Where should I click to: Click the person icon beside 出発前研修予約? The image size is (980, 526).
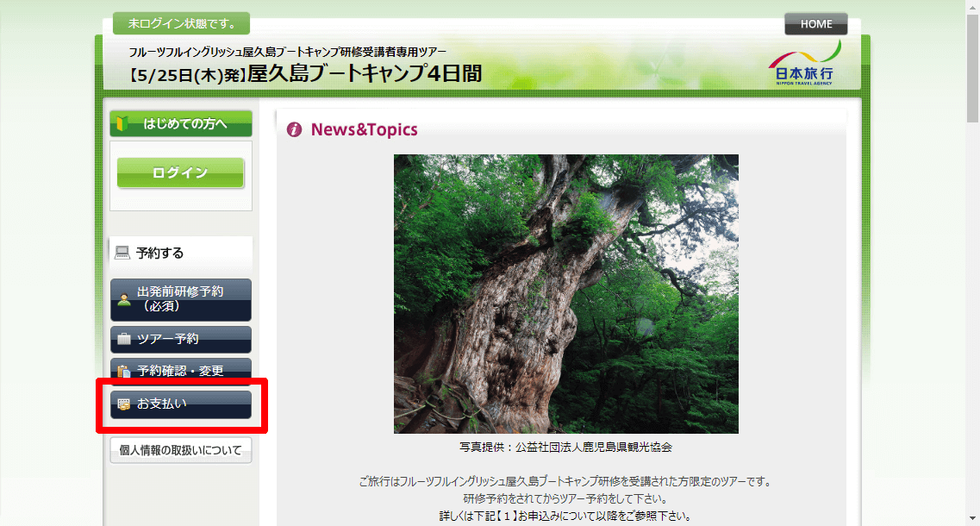tap(124, 299)
